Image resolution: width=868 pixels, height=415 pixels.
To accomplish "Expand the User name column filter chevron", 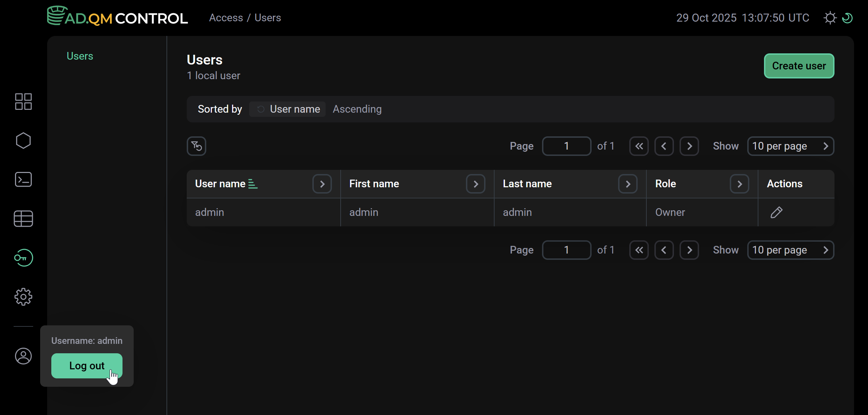I will [x=322, y=184].
